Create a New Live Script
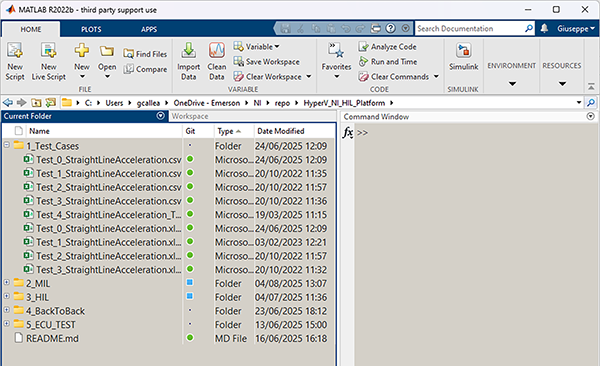 [49, 61]
